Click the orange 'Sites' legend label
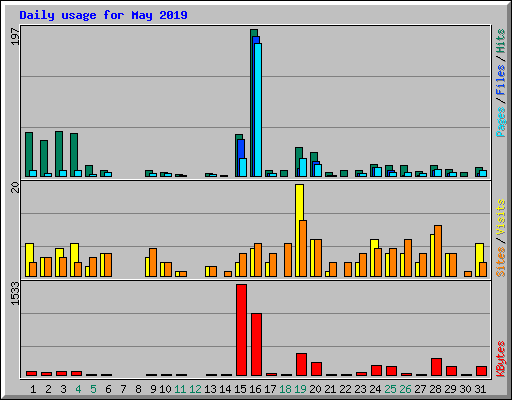Viewport: 512px width, 400px height. (500, 262)
